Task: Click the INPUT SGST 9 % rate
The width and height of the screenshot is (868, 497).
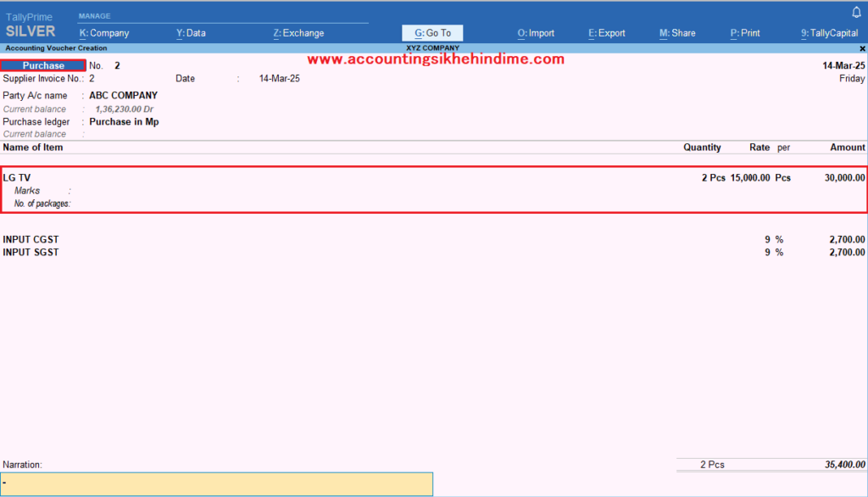Action: (x=774, y=252)
